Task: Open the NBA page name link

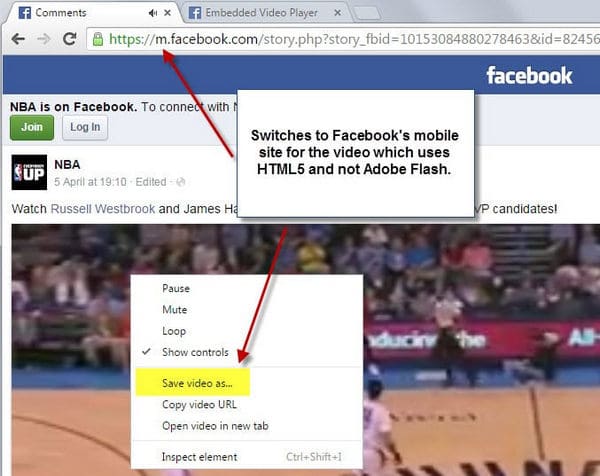Action: coord(67,165)
